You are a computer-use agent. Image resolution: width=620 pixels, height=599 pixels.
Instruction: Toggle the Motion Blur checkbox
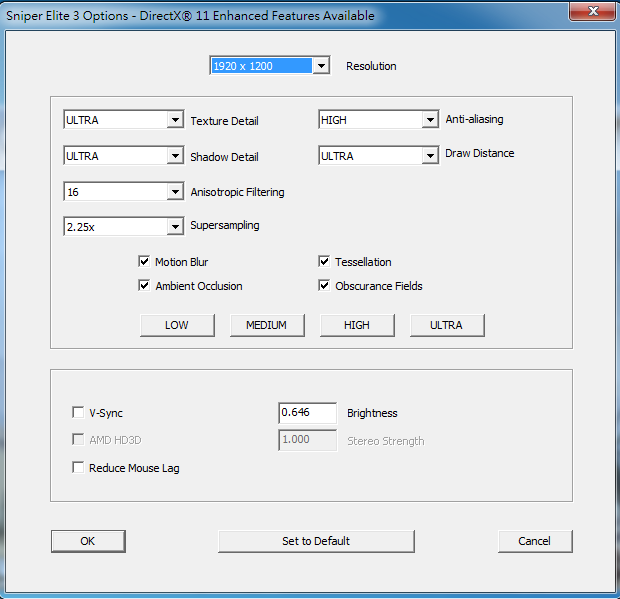[144, 261]
